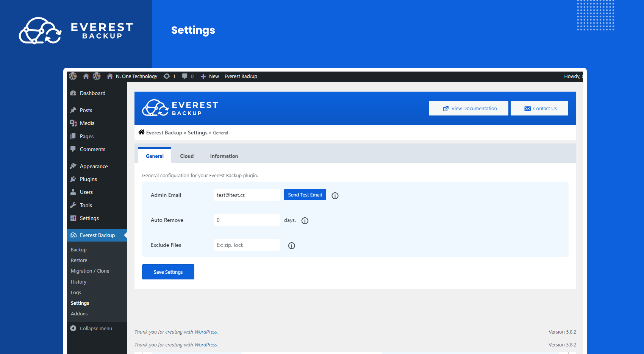Click the Collapse menu text
This screenshot has width=644, height=354.
point(96,328)
